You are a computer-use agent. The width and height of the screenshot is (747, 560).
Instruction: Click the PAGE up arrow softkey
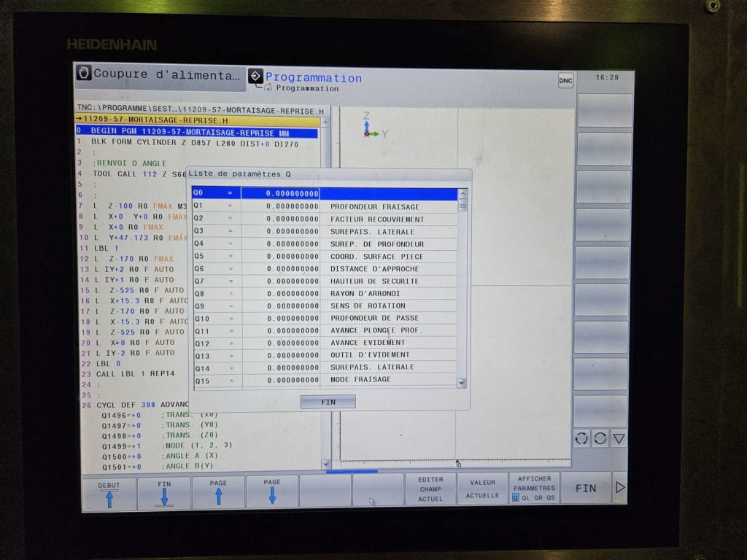[x=218, y=492]
